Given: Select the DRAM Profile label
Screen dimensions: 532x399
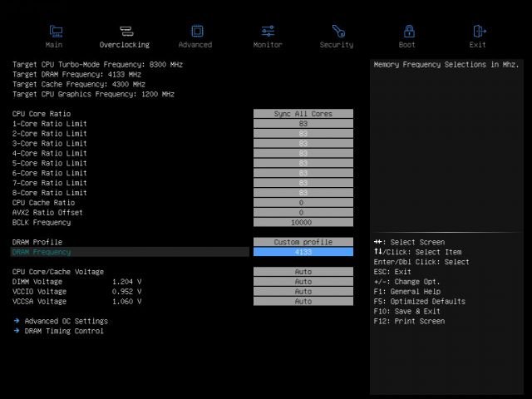Looking at the screenshot, I should (37, 242).
